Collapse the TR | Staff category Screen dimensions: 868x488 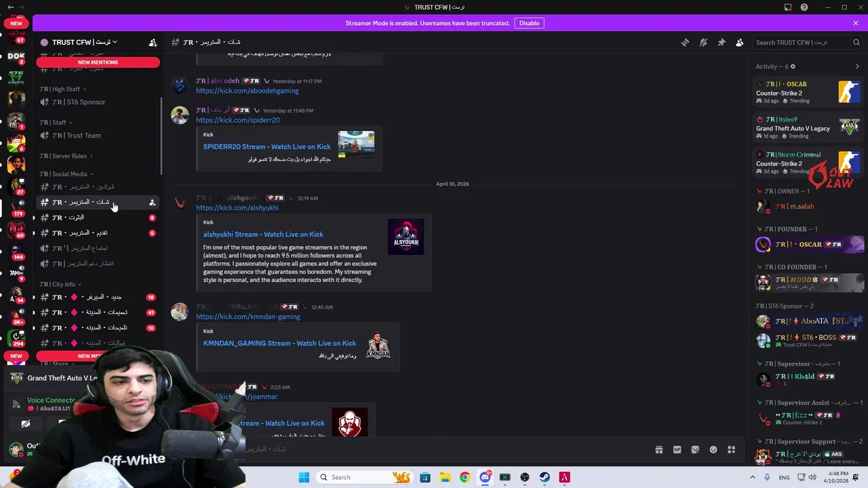56,123
